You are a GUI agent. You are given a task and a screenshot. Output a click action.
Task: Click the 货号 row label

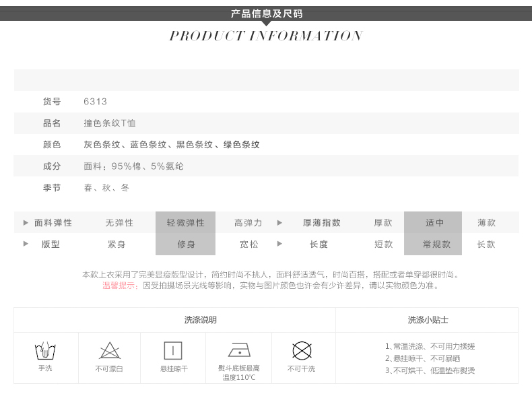[x=52, y=102]
